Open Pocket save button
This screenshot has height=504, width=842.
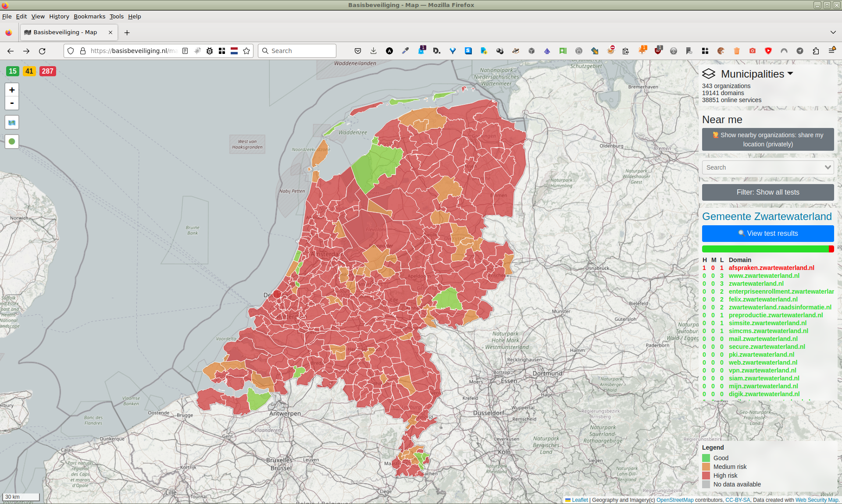pos(358,51)
